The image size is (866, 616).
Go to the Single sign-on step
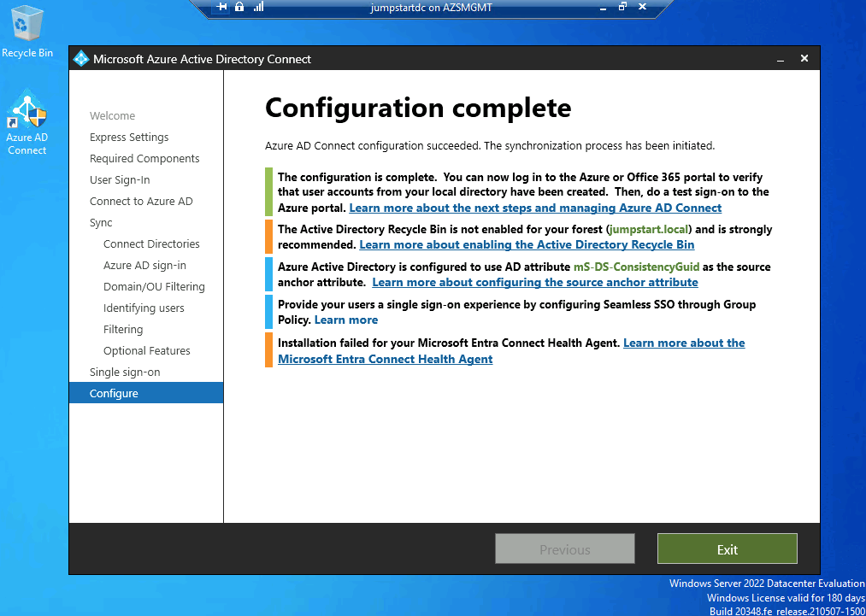click(125, 373)
